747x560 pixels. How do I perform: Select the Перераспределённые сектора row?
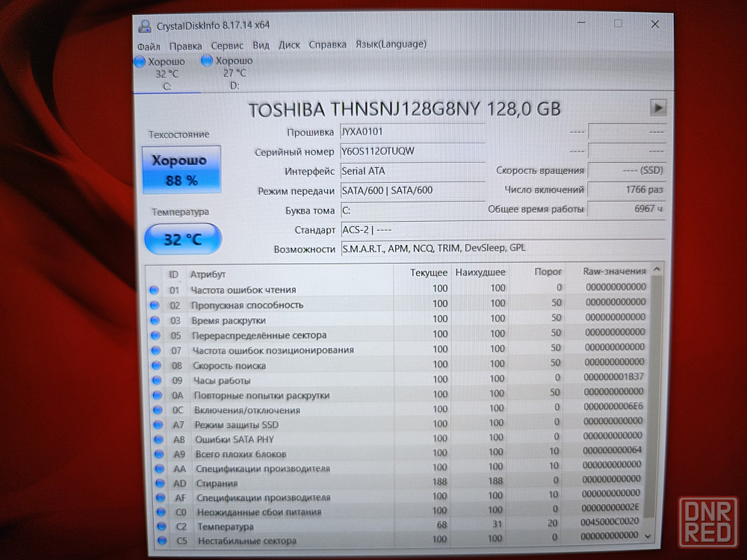[x=399, y=335]
